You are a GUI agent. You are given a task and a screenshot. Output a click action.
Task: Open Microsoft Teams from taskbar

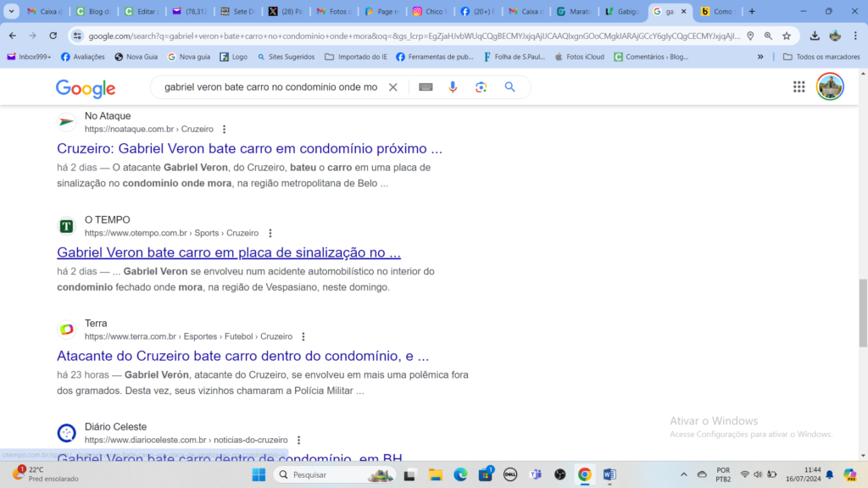point(536,474)
